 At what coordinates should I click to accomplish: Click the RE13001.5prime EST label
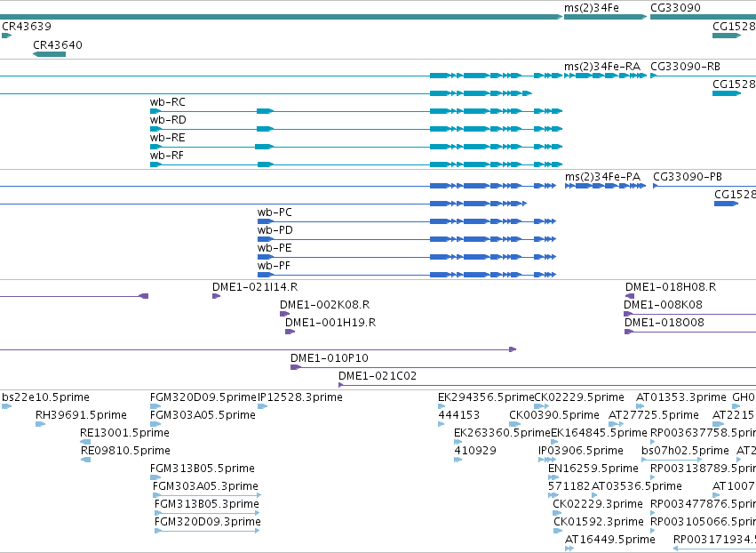pyautogui.click(x=125, y=433)
